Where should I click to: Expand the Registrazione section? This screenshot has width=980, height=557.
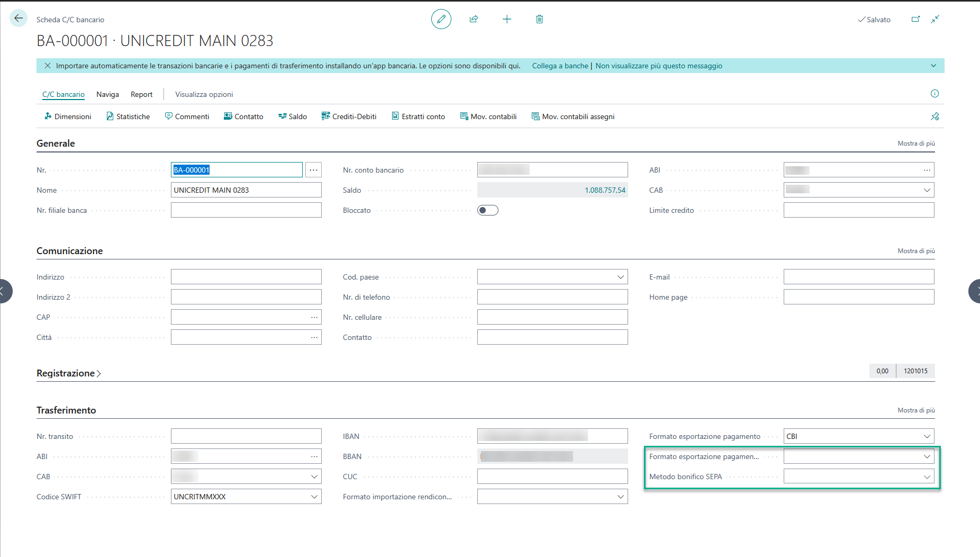tap(69, 373)
